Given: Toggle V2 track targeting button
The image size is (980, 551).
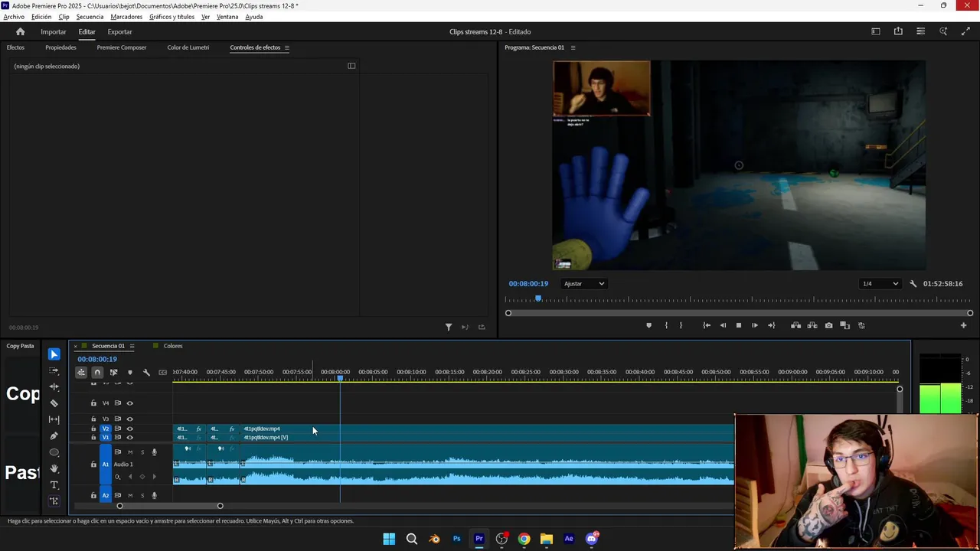Looking at the screenshot, I should pyautogui.click(x=106, y=429).
